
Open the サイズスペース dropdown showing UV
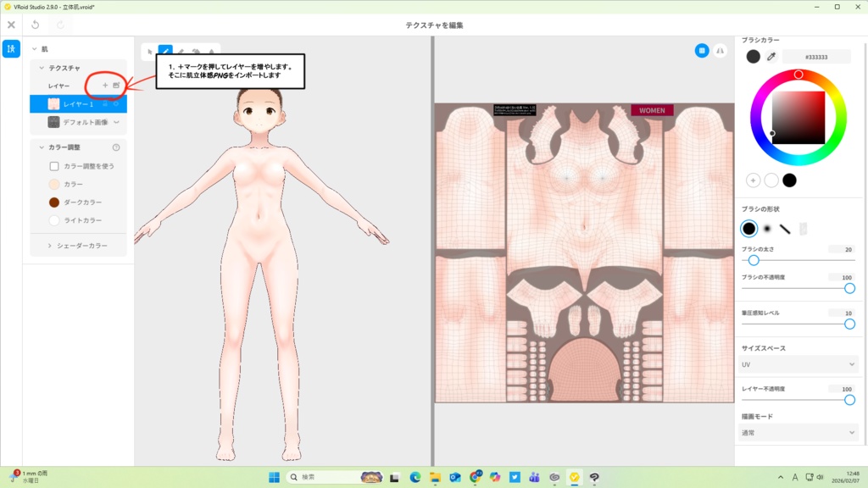[797, 363]
